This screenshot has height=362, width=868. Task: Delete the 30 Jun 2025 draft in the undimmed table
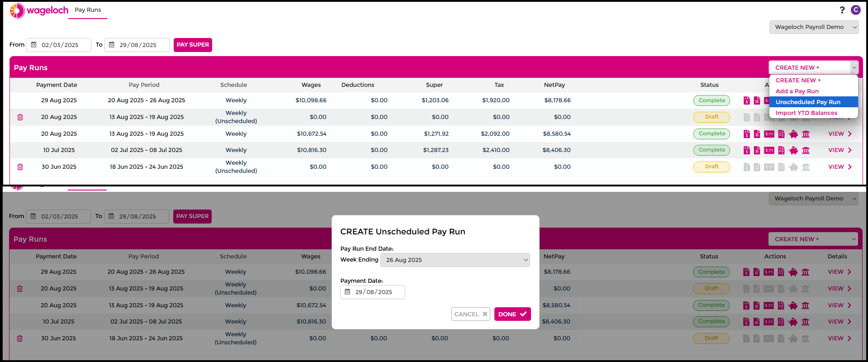click(x=20, y=167)
